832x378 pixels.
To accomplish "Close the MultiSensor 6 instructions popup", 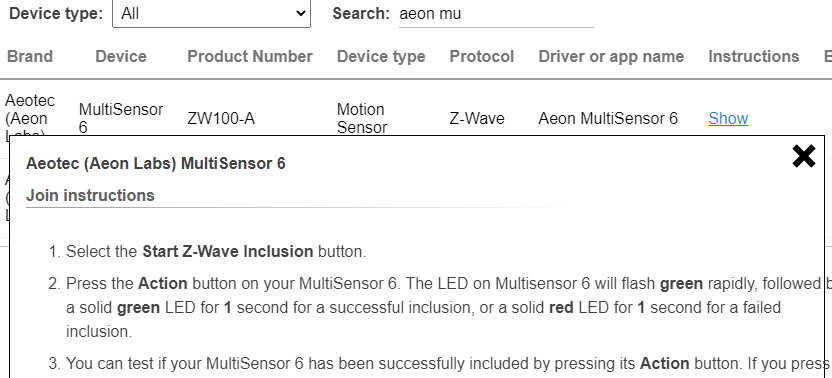I will [803, 157].
